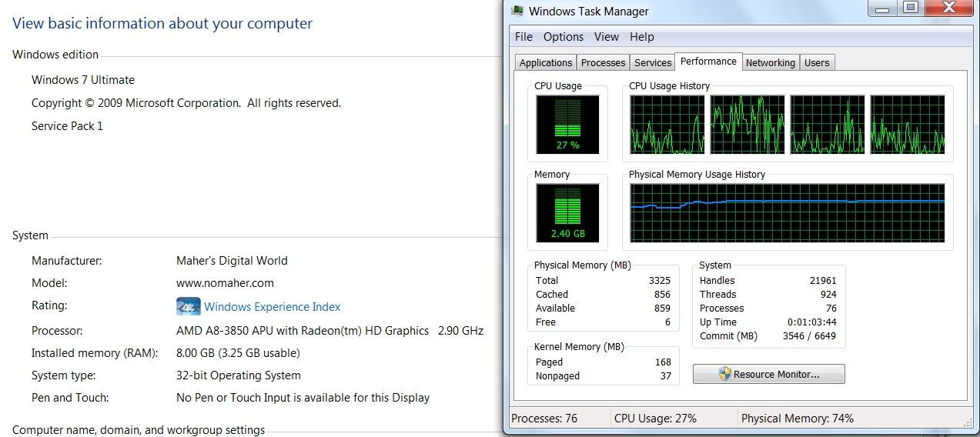
Task: Select the Performance tab
Action: (x=708, y=62)
